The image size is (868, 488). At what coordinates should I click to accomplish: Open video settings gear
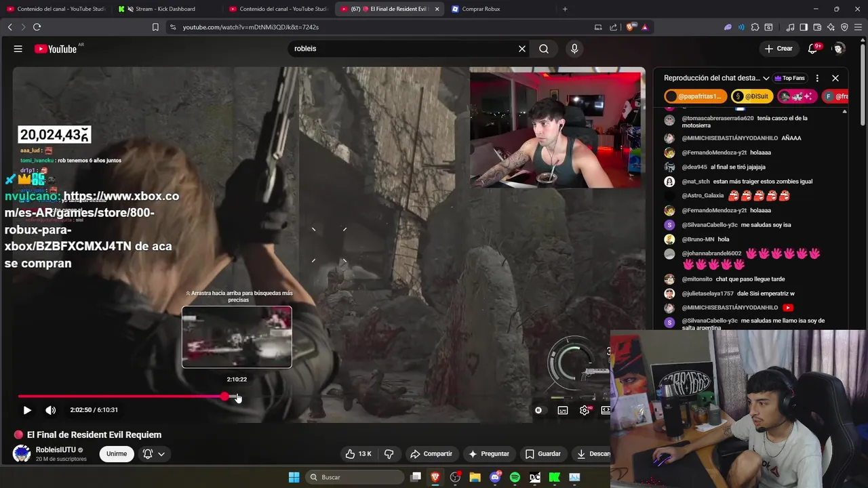coord(585,410)
